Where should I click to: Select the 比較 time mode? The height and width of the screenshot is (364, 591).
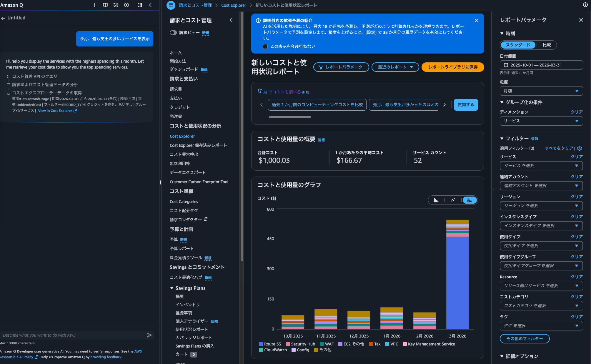click(547, 45)
